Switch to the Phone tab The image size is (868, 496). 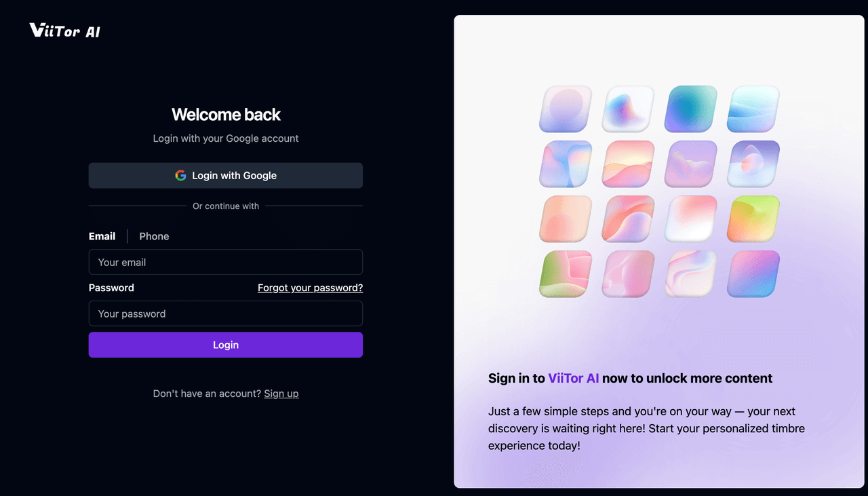[154, 236]
